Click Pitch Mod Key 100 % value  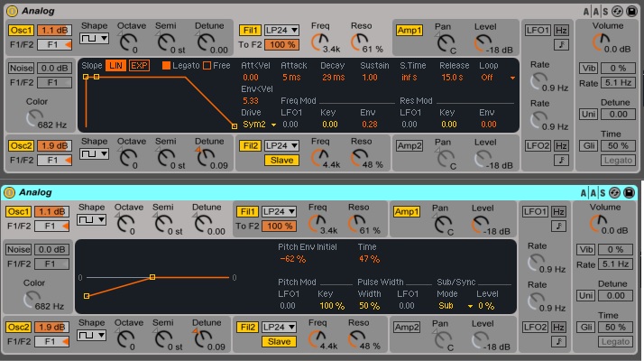pyautogui.click(x=332, y=306)
